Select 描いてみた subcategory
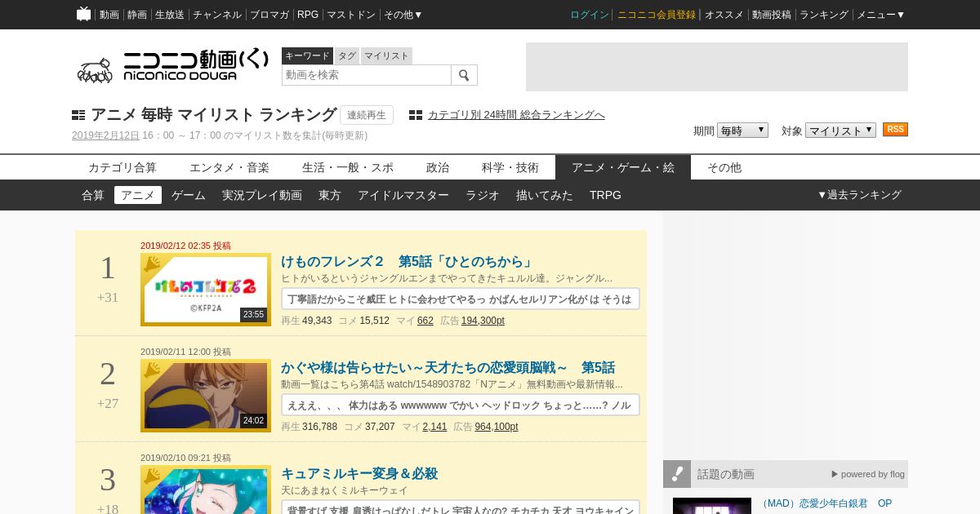 [545, 195]
